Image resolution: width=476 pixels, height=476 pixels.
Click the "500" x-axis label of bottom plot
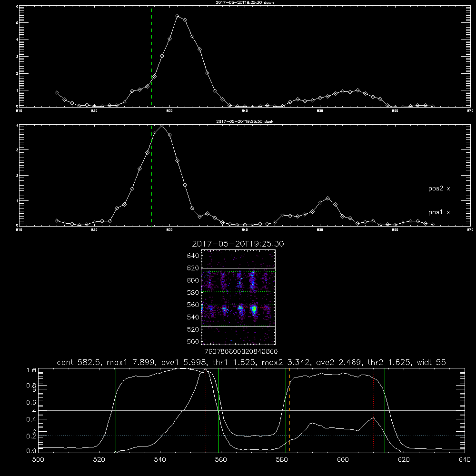click(38, 460)
